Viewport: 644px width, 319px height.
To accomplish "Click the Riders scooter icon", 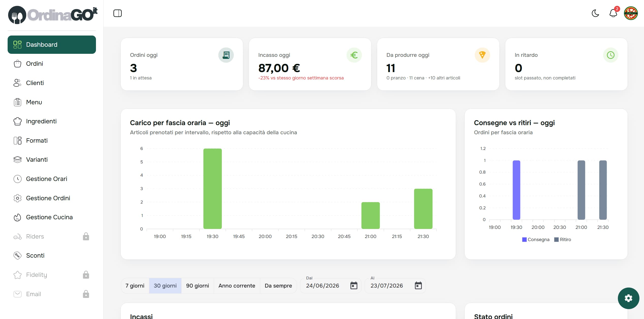I will (18, 237).
